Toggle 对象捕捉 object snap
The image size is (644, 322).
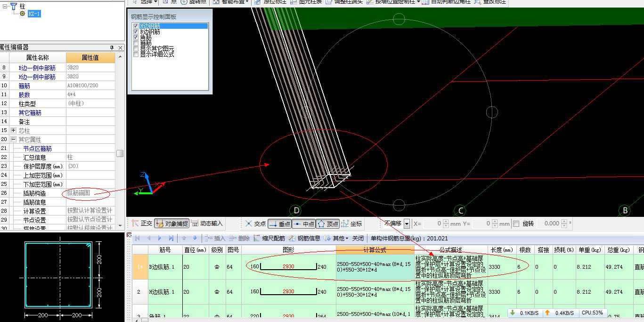click(171, 223)
